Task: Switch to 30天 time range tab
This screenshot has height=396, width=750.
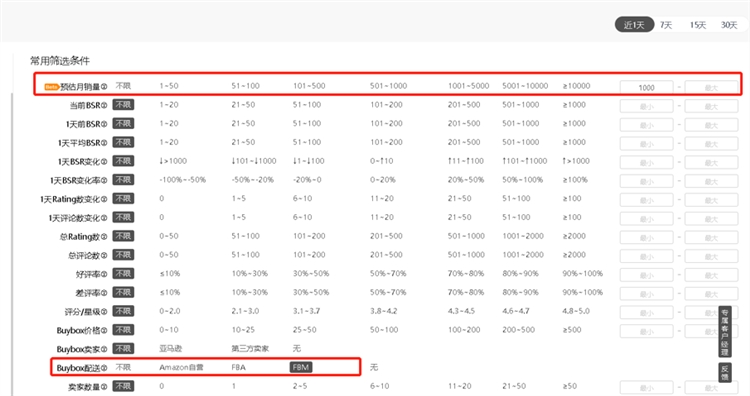Action: (x=729, y=25)
